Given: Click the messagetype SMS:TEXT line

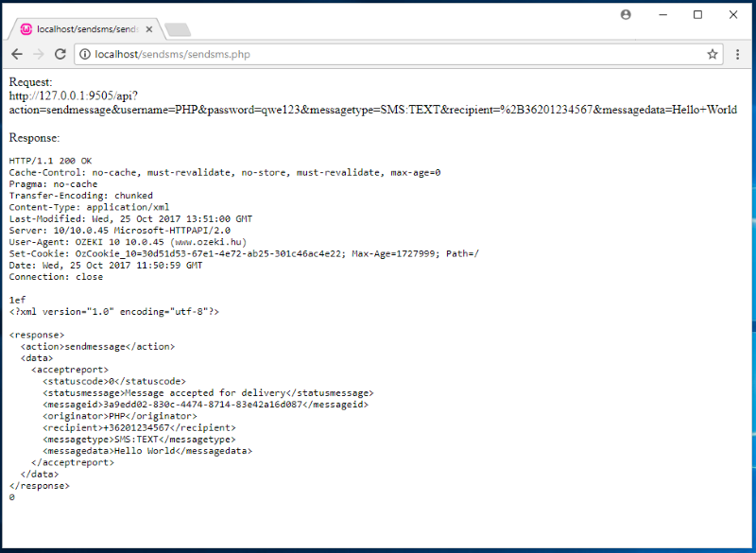Looking at the screenshot, I should tap(139, 439).
